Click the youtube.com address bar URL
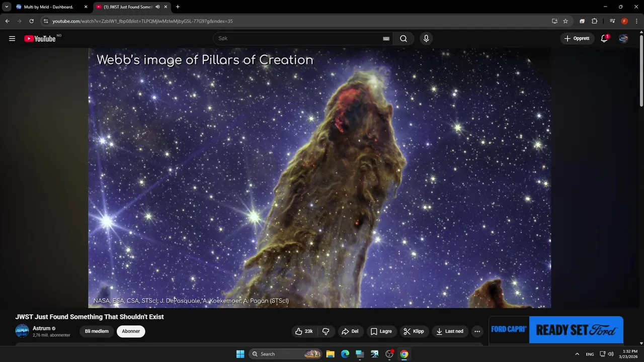The image size is (644, 362). [142, 21]
